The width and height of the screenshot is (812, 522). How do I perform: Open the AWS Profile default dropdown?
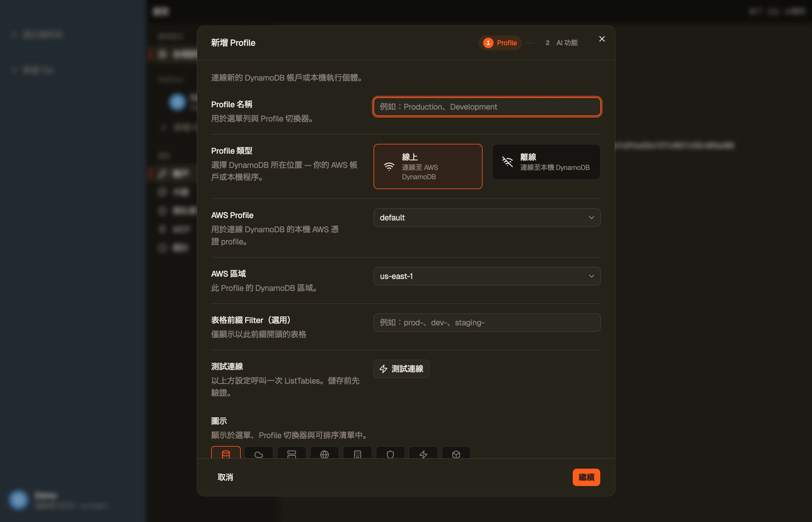[487, 217]
